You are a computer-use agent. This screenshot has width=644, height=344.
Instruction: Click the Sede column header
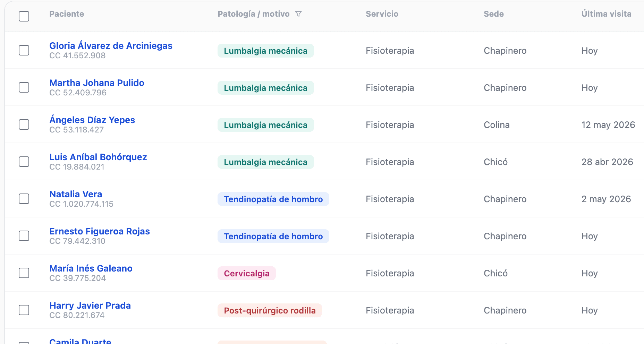coord(494,14)
